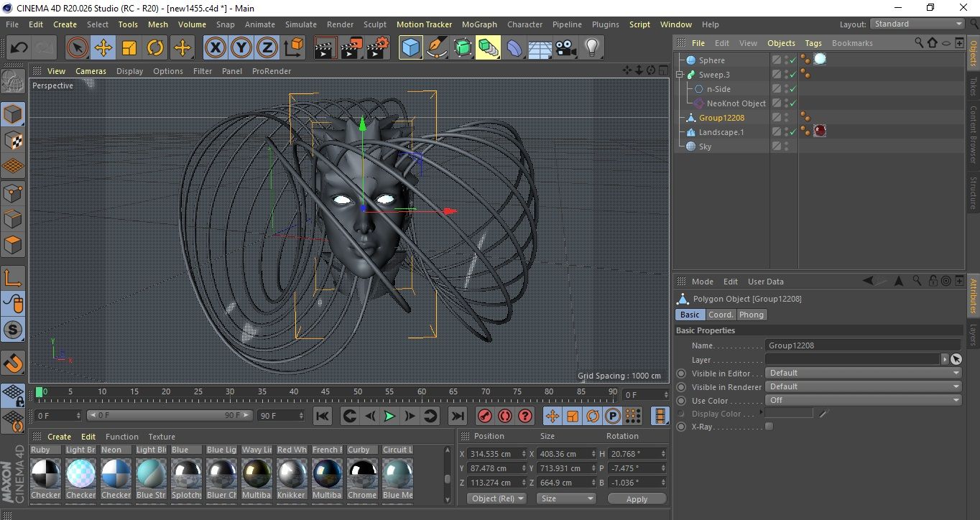Viewport: 980px width, 520px height.
Task: Add a Cube primitive object
Action: pyautogui.click(x=410, y=48)
